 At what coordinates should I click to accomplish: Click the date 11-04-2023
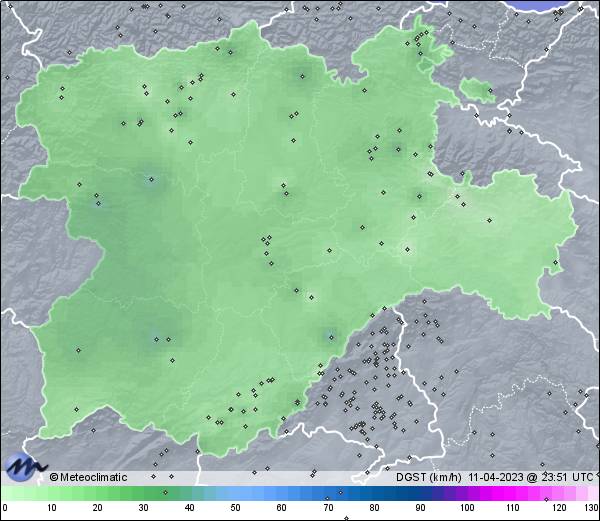496,477
